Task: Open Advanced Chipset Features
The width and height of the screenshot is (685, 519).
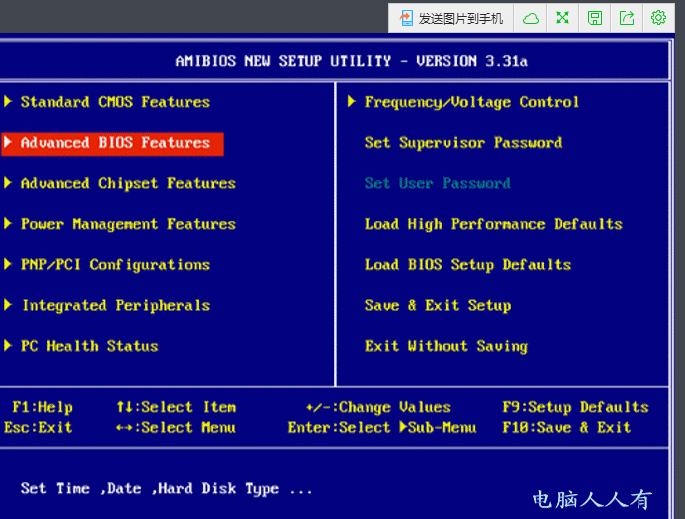Action: (x=128, y=183)
